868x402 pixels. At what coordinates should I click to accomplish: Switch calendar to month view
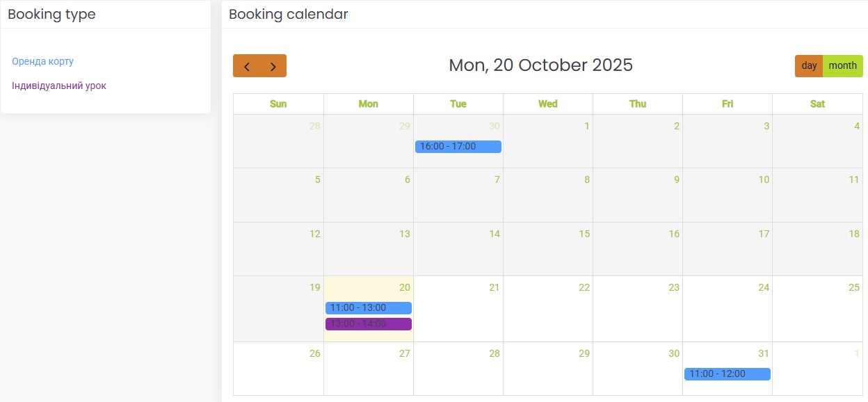coord(842,66)
